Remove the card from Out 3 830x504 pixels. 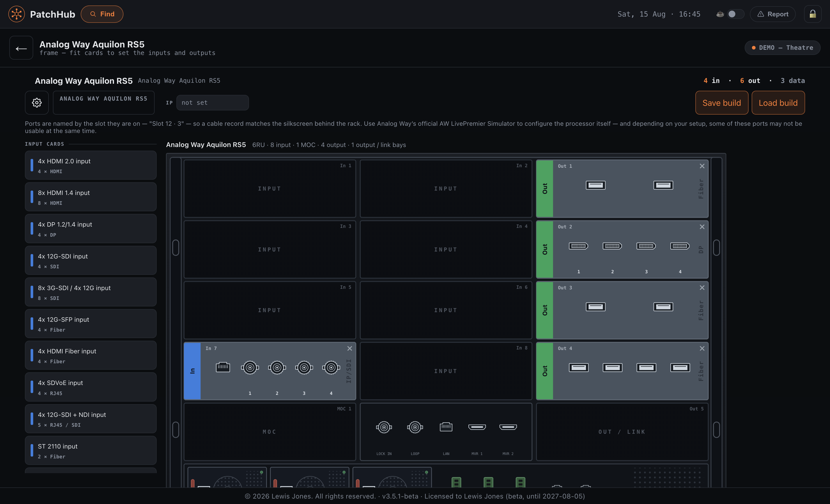pos(702,288)
